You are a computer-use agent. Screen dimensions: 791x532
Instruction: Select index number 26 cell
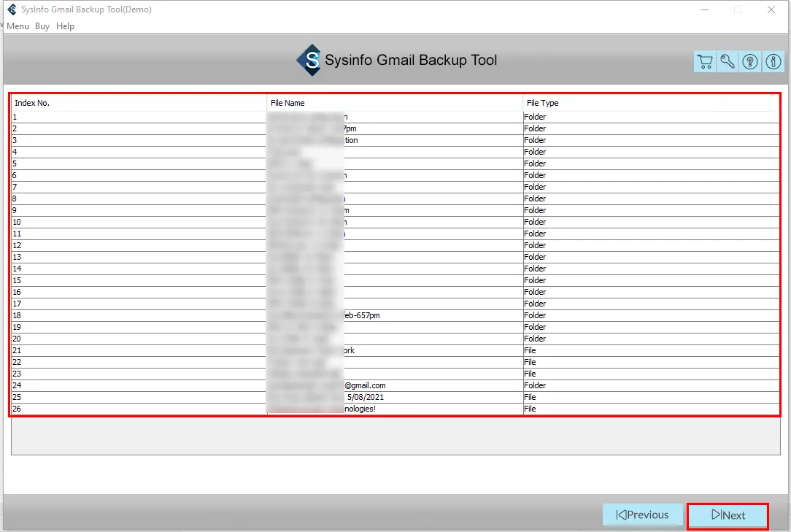click(139, 409)
